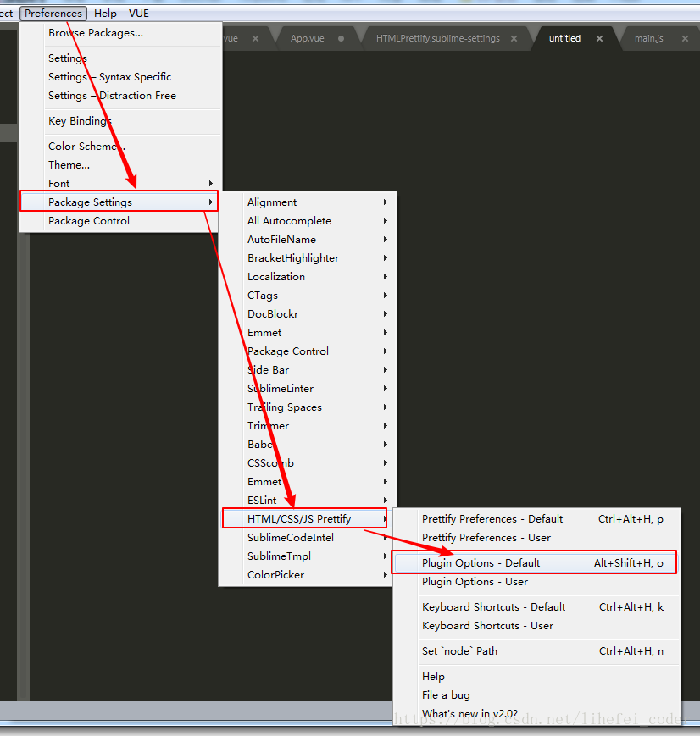Screen dimensions: 700x736
Task: Expand Babel package submenu
Action: click(308, 445)
